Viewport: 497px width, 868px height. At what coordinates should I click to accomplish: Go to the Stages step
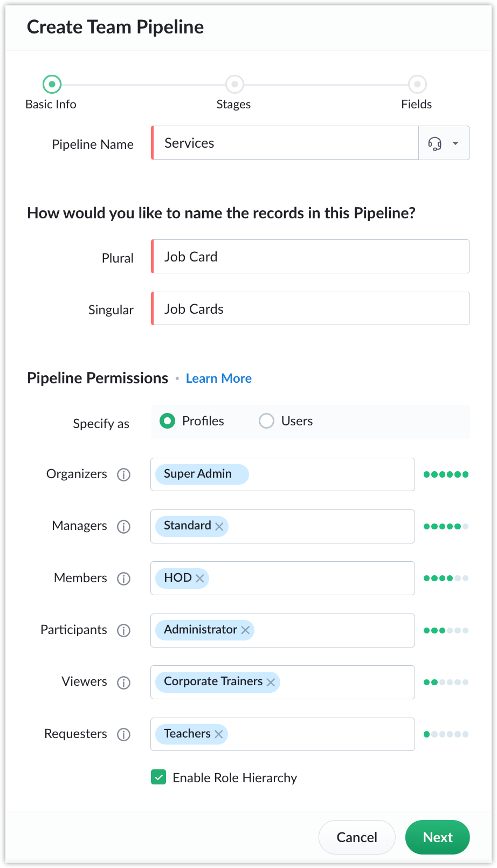pyautogui.click(x=234, y=85)
